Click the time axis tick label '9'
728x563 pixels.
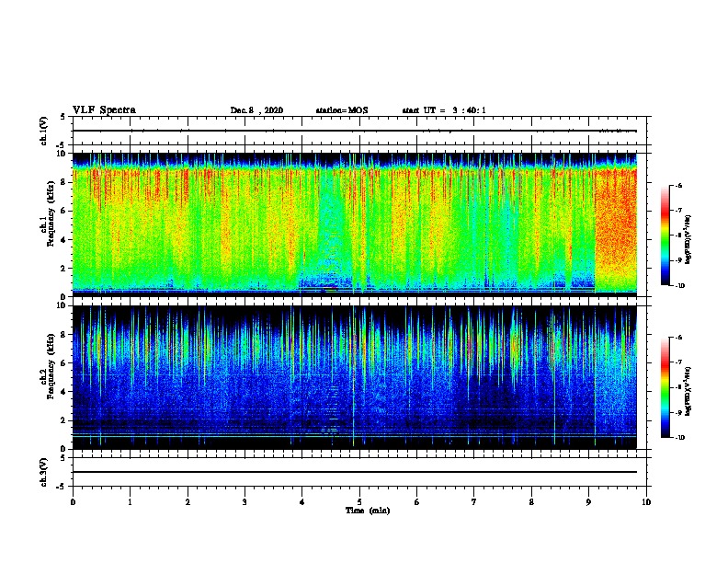coord(588,502)
